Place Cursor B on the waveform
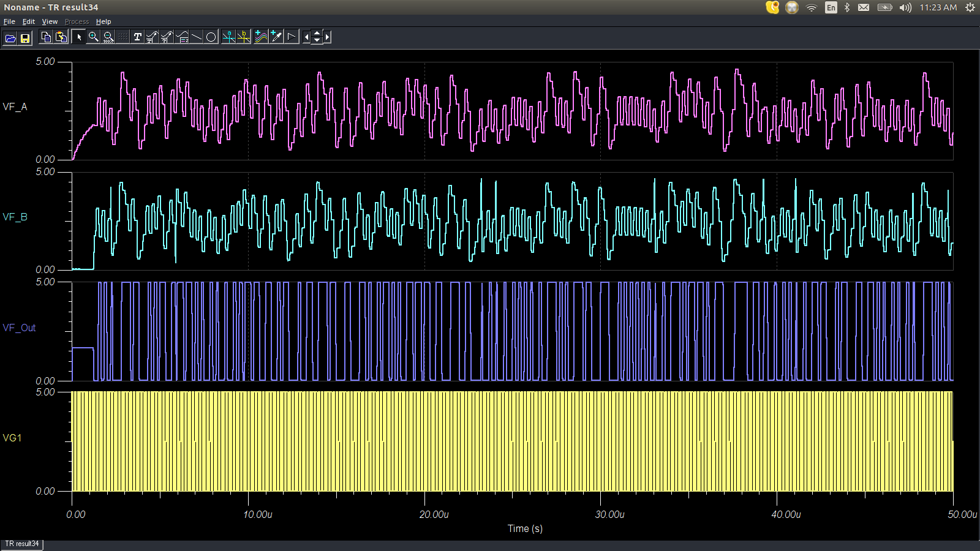Viewport: 980px width, 551px height. pos(243,37)
